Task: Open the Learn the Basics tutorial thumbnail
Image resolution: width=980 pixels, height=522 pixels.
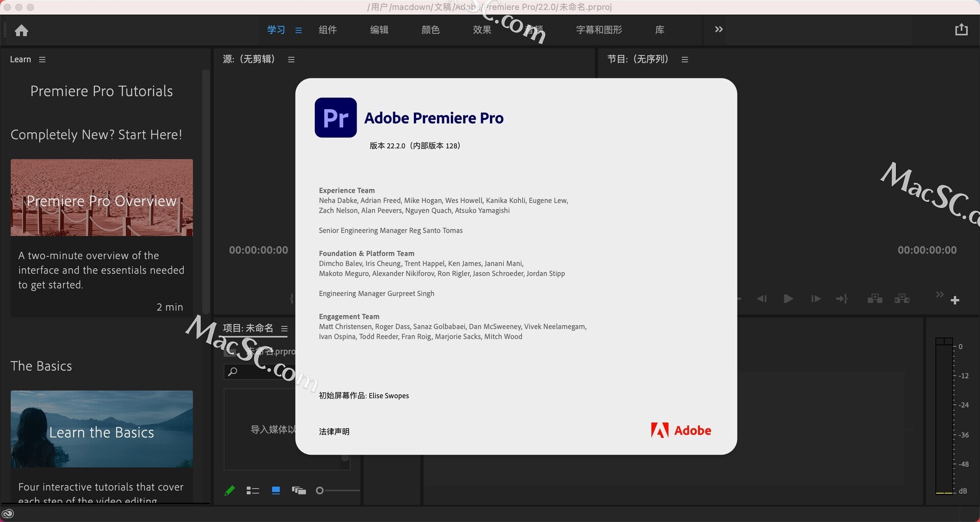Action: pos(102,429)
